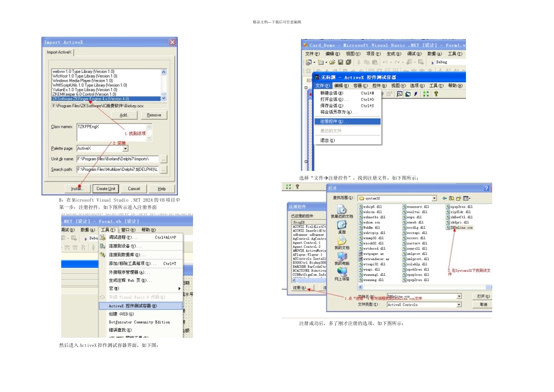Select xmlprov.dll file in list
The image size is (554, 392).
pyautogui.click(x=415, y=253)
